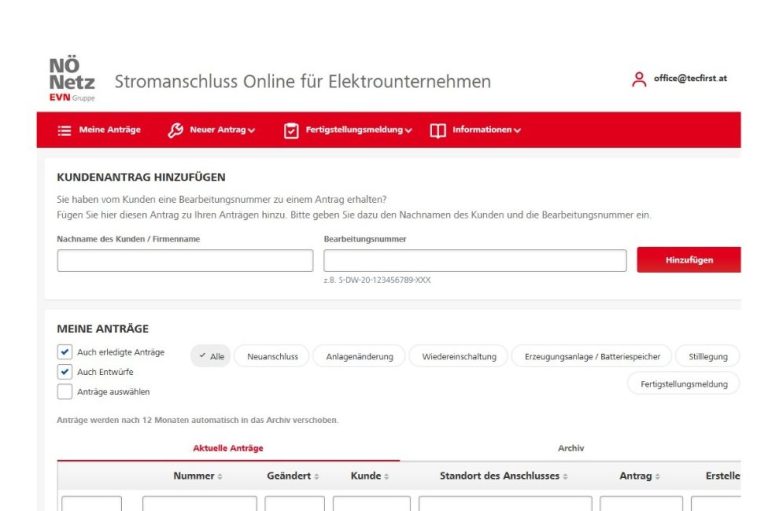Click the Bearbeitungsnummer input field
768x511 pixels.
tap(475, 261)
